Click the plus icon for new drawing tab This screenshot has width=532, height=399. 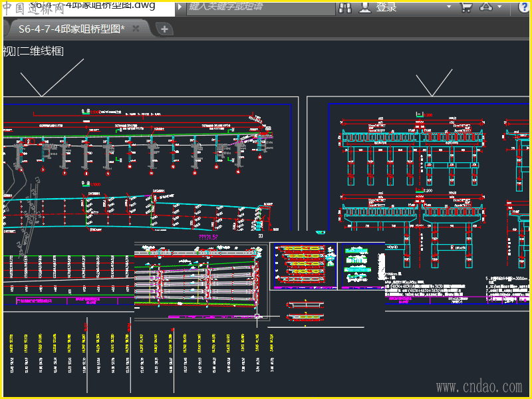(164, 29)
